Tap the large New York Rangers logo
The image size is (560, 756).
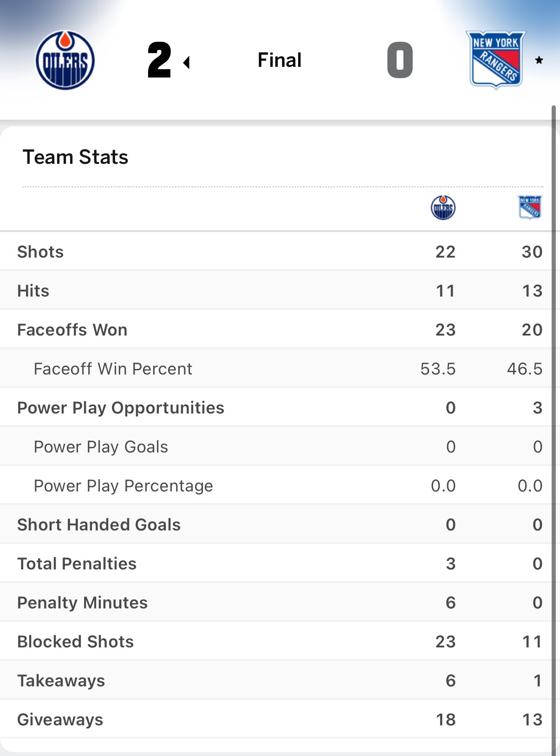[495, 60]
